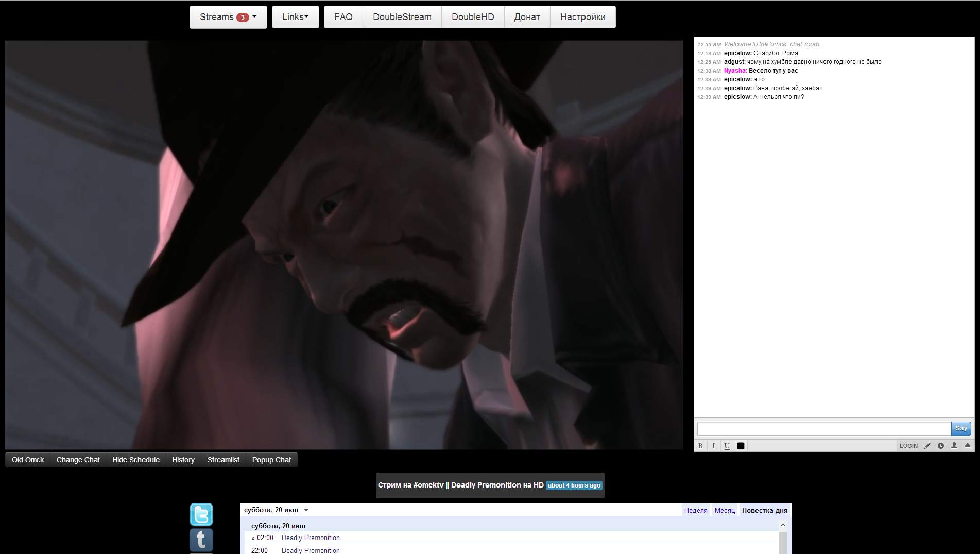980x554 pixels.
Task: Click the Streams count badge showing 3
Action: 243,18
